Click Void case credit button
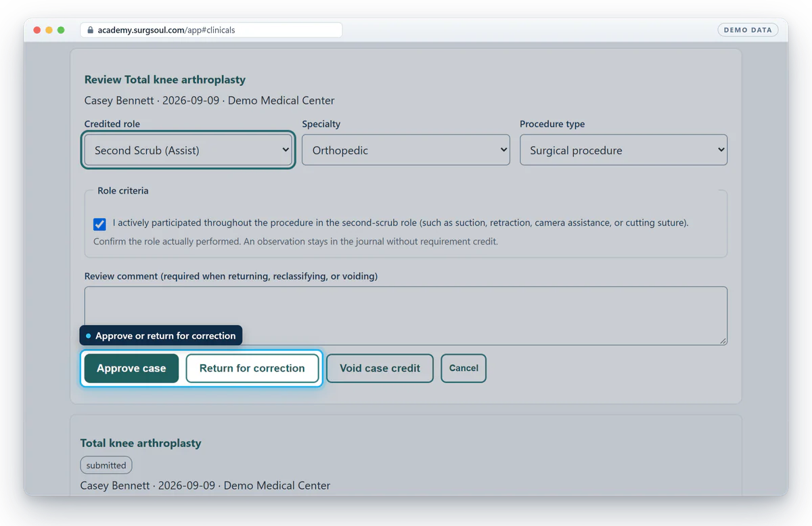This screenshot has width=812, height=526. pyautogui.click(x=380, y=368)
